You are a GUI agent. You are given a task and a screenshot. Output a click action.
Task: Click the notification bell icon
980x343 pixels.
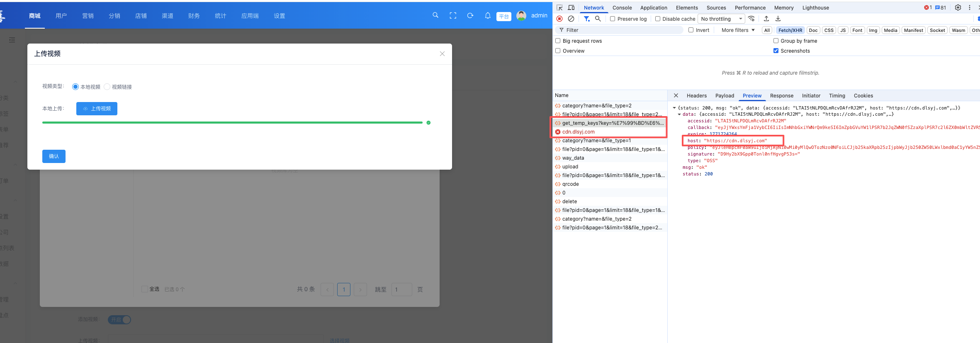[x=488, y=16]
